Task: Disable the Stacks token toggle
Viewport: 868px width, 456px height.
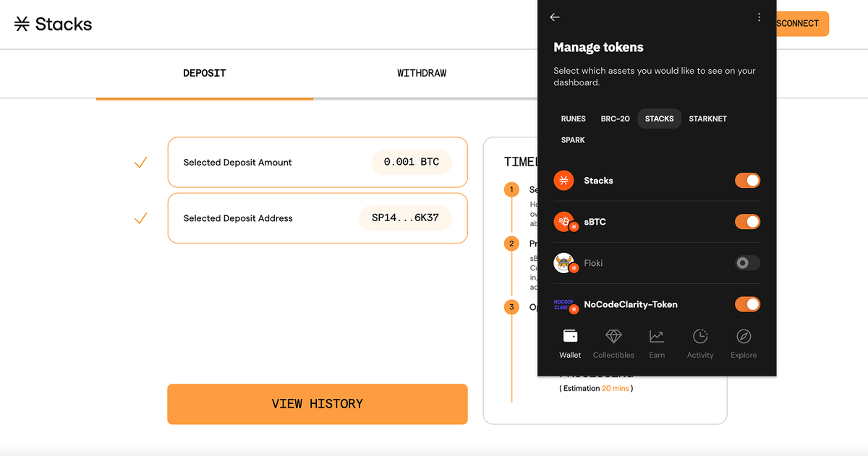Action: click(x=747, y=181)
